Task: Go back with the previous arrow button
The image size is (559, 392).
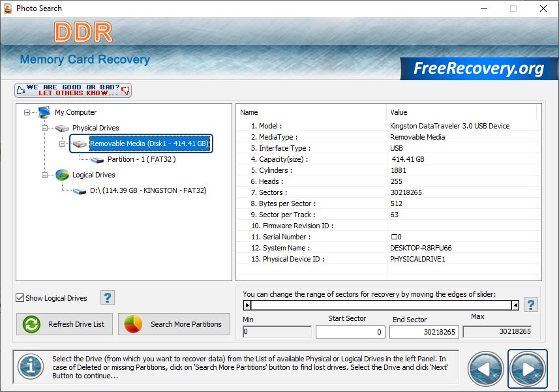Action: pyautogui.click(x=486, y=369)
